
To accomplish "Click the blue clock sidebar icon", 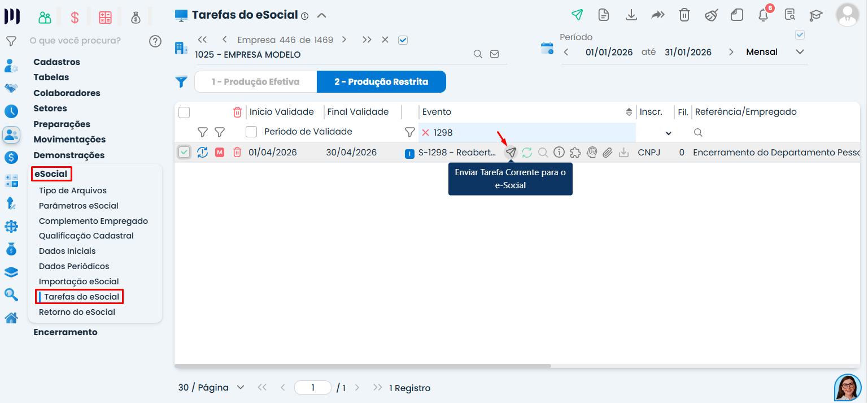I will (x=11, y=111).
